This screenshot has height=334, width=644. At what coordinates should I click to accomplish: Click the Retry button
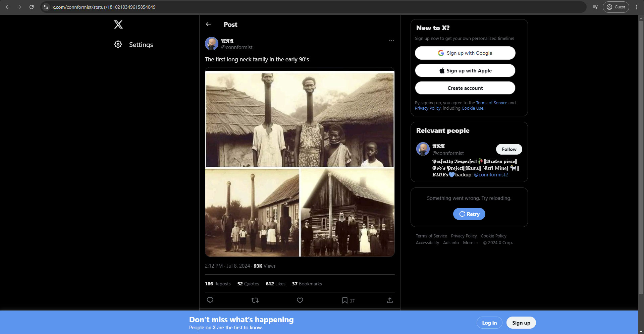tap(469, 214)
